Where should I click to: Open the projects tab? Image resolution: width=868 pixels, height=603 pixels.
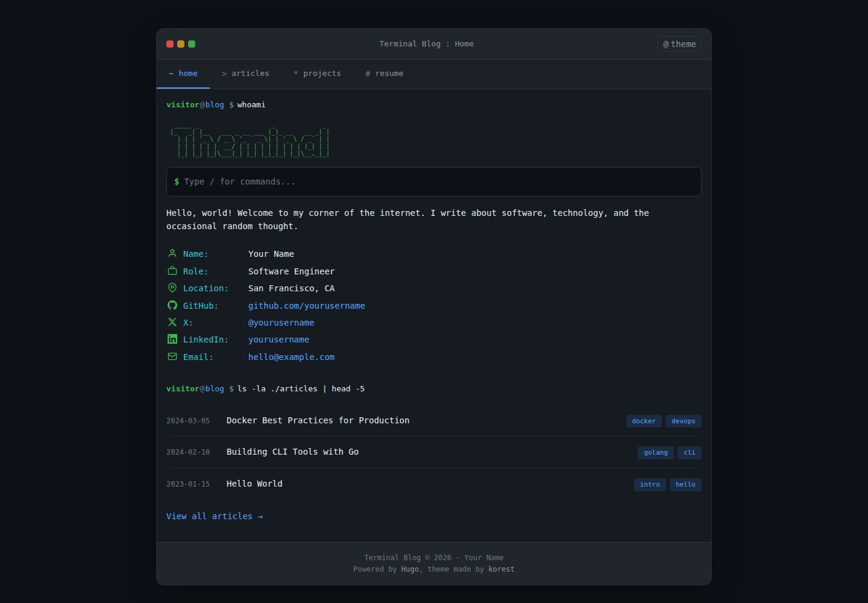click(x=317, y=74)
